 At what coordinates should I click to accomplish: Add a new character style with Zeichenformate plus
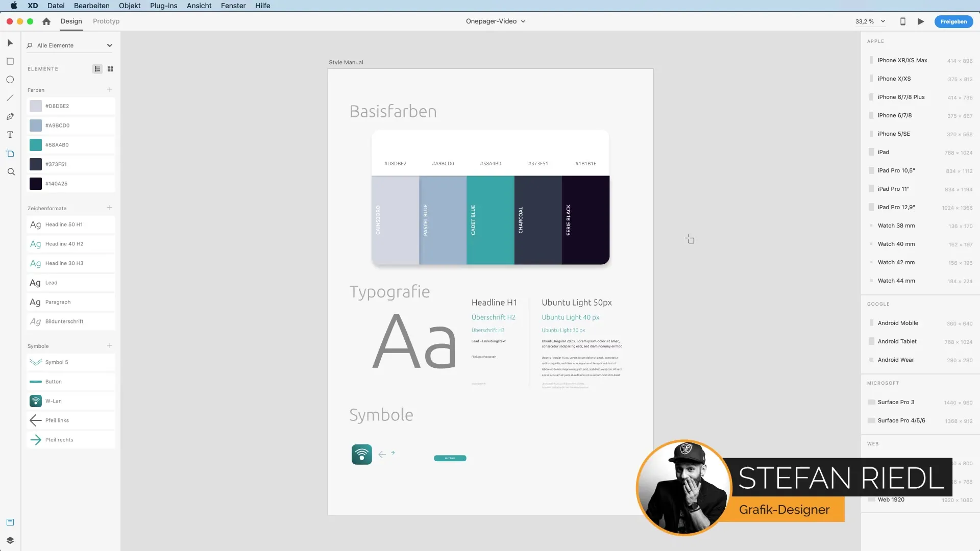point(110,208)
